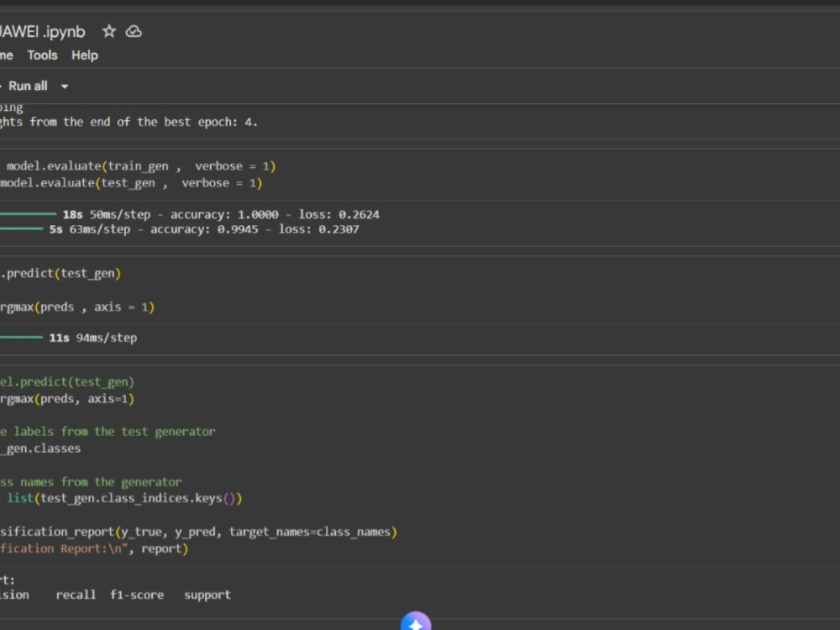Click output line showing accuracy: 0.9945
This screenshot has width=840, height=630.
204,229
